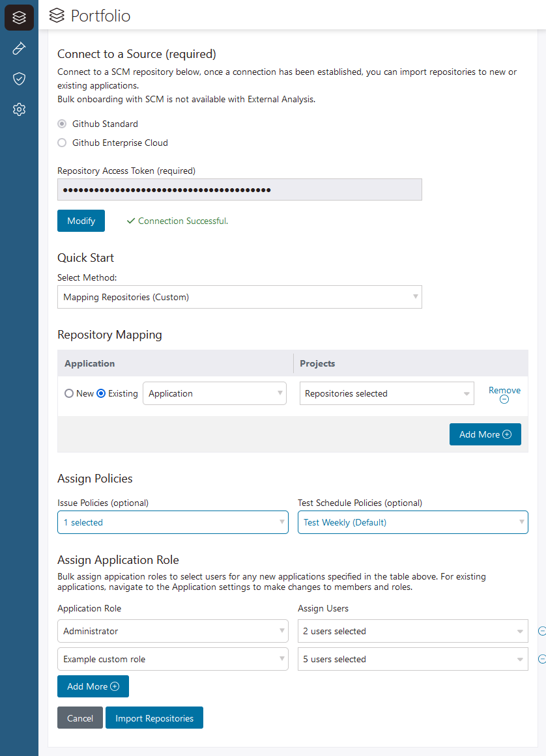This screenshot has height=756, width=546.
Task: Open the Example custom role dropdown
Action: pos(173,659)
